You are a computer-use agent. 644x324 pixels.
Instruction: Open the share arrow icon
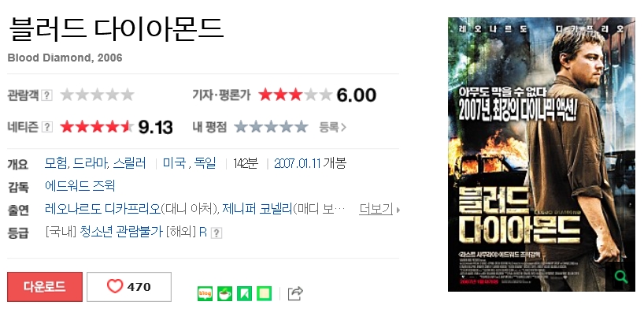295,293
